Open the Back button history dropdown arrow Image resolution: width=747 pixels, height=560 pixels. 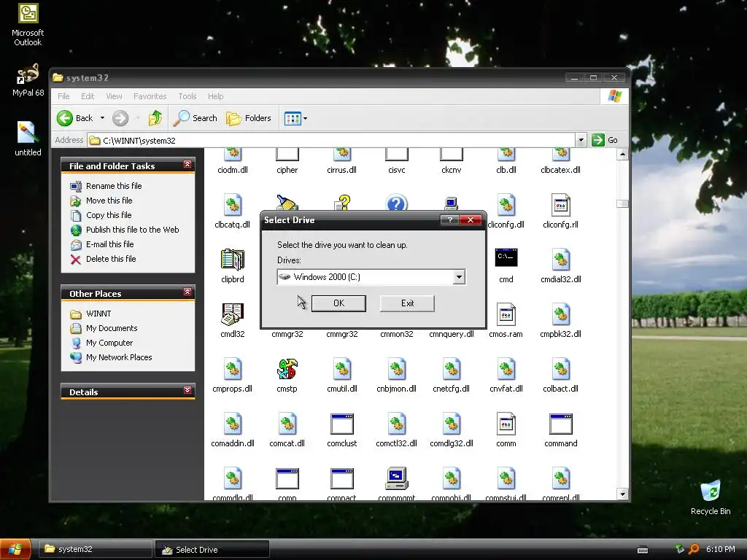click(102, 118)
